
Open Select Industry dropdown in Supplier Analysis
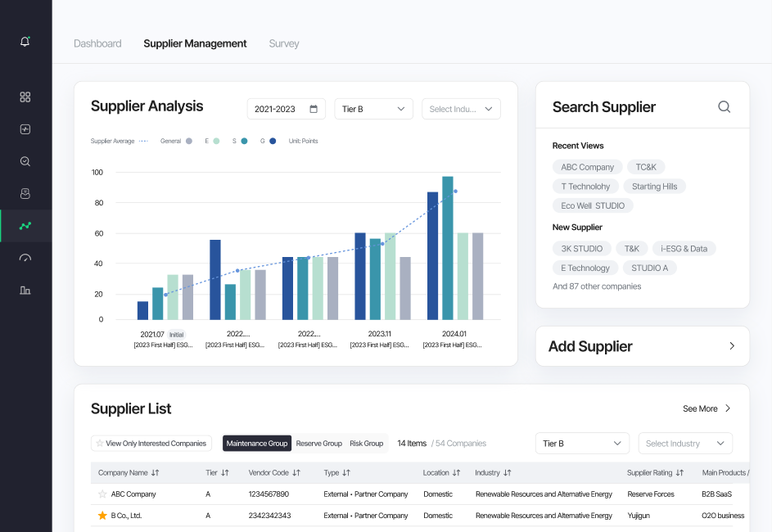click(x=461, y=109)
